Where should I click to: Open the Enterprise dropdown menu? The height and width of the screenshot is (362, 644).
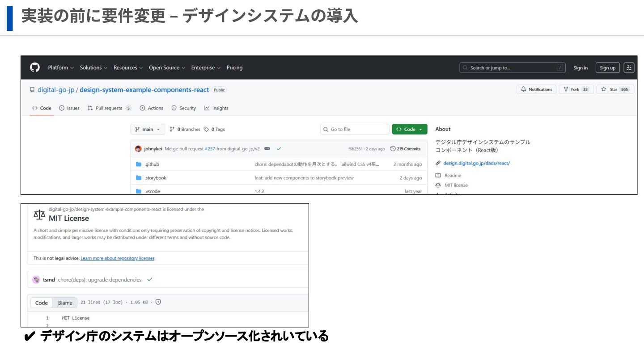[x=206, y=67]
